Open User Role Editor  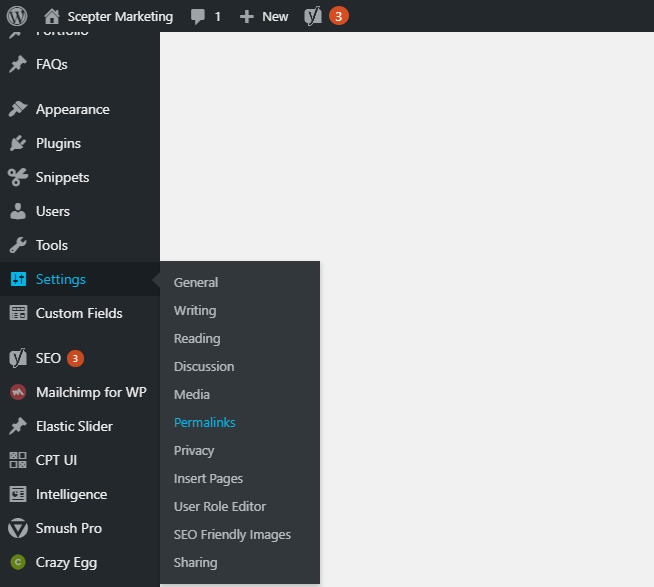pyautogui.click(x=220, y=506)
